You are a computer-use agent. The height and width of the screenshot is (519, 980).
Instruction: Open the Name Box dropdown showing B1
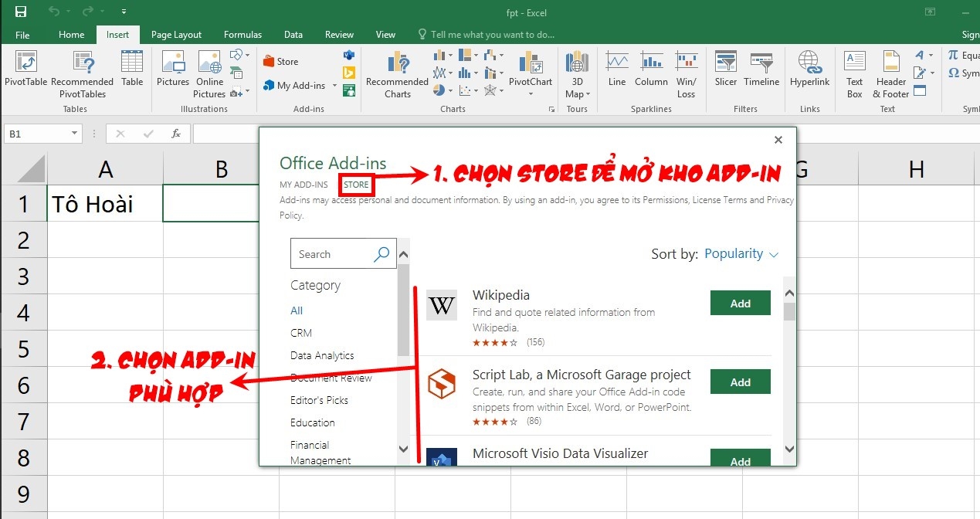(x=75, y=134)
